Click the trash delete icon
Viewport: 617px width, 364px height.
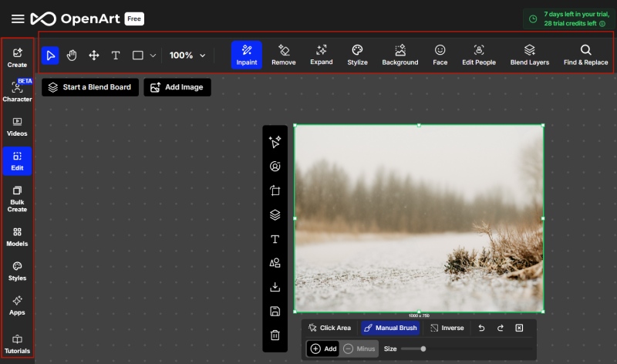(275, 335)
